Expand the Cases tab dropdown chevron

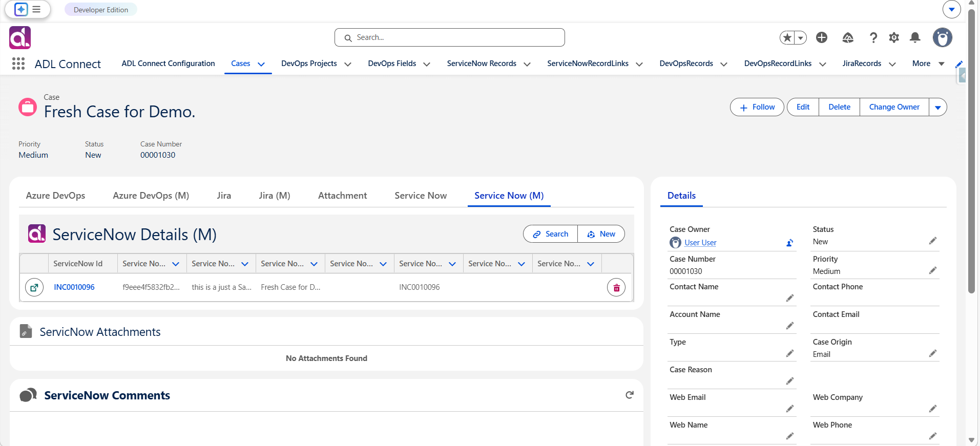(261, 64)
